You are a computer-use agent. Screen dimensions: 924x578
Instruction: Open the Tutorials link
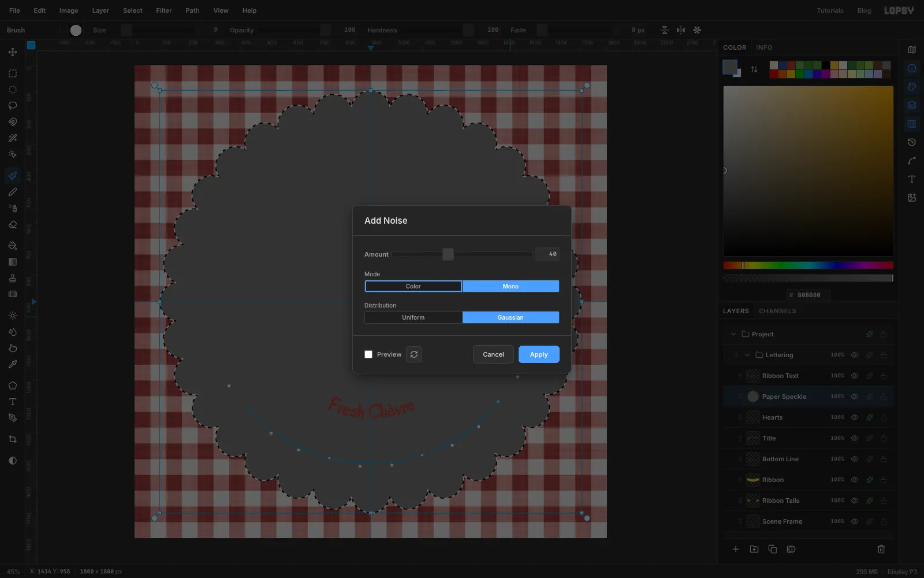(830, 10)
